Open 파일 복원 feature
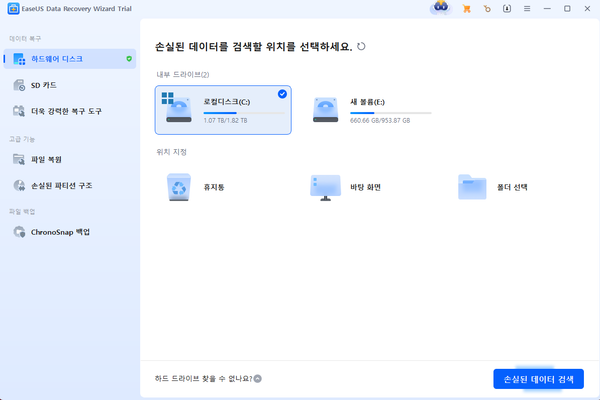The width and height of the screenshot is (600, 400). click(70, 159)
